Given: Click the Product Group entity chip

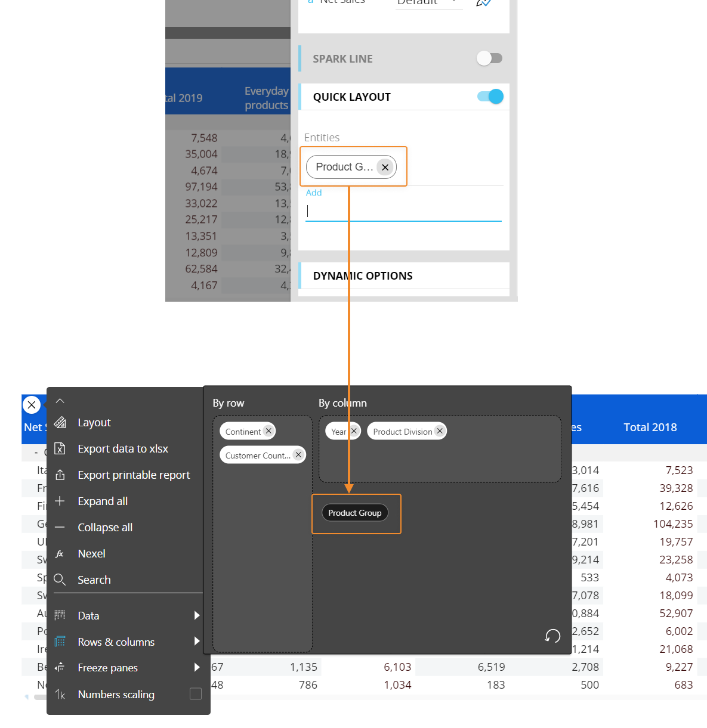Looking at the screenshot, I should pos(355,513).
